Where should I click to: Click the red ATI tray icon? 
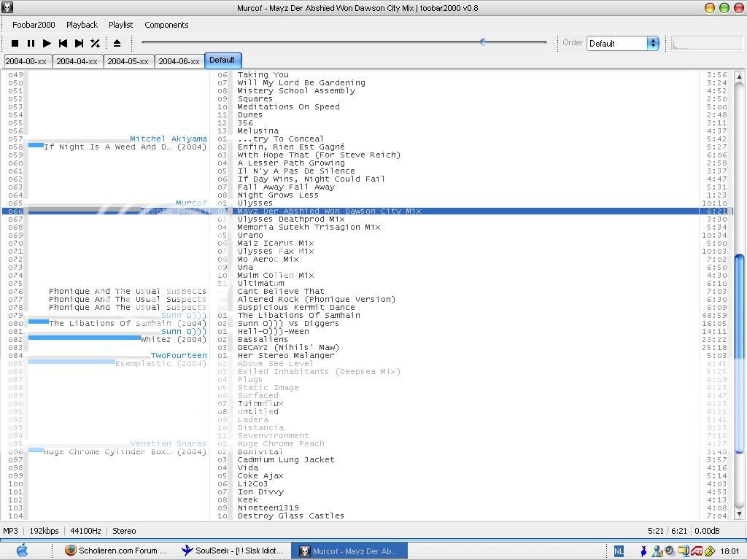pos(696,551)
